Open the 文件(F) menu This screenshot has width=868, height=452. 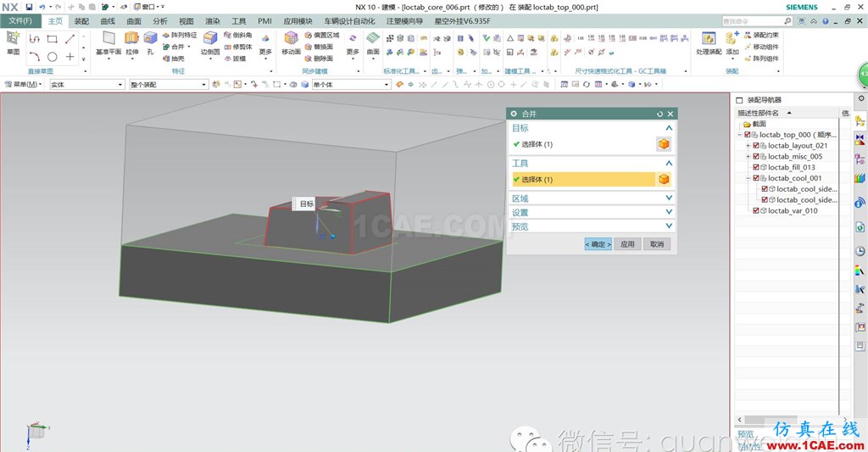coord(20,20)
